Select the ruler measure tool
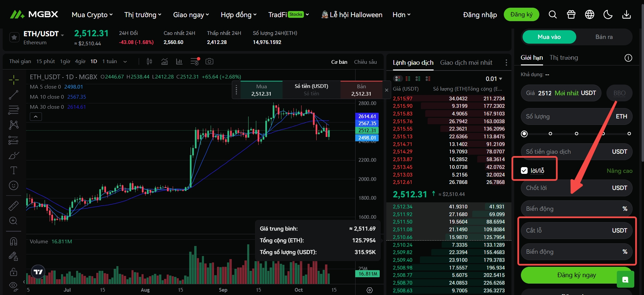Viewport: 644px width, 295px height. (x=13, y=205)
